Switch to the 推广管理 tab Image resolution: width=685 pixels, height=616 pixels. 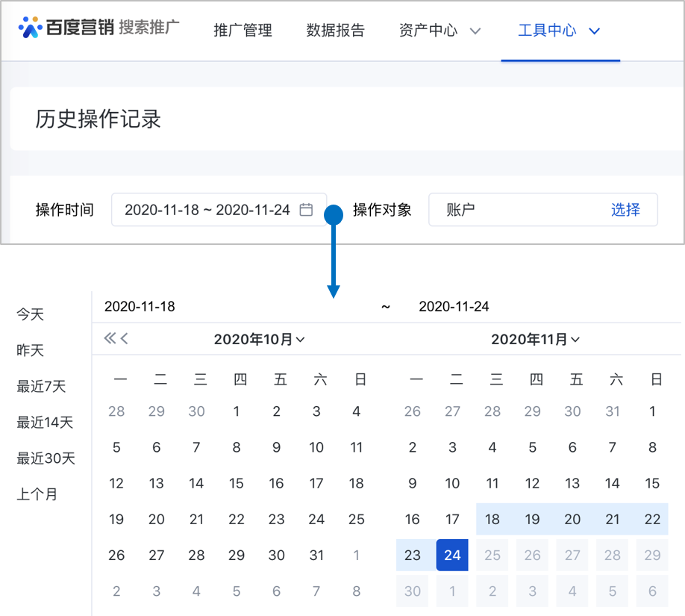point(243,31)
